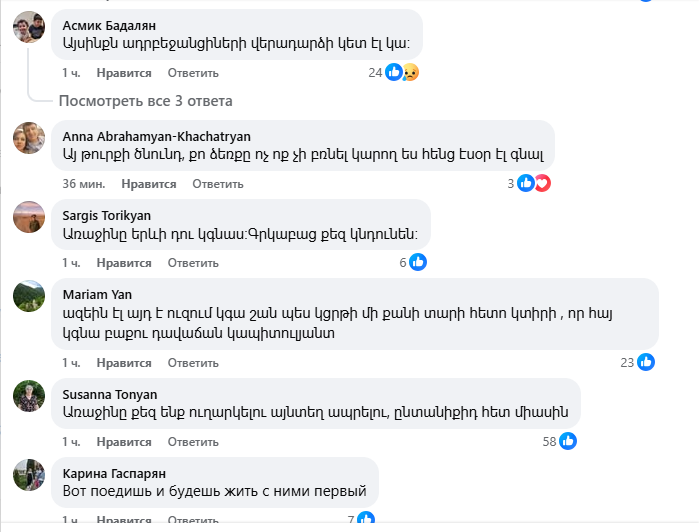
Task: Open Susanna Tonyan's profile name link
Action: [110, 394]
